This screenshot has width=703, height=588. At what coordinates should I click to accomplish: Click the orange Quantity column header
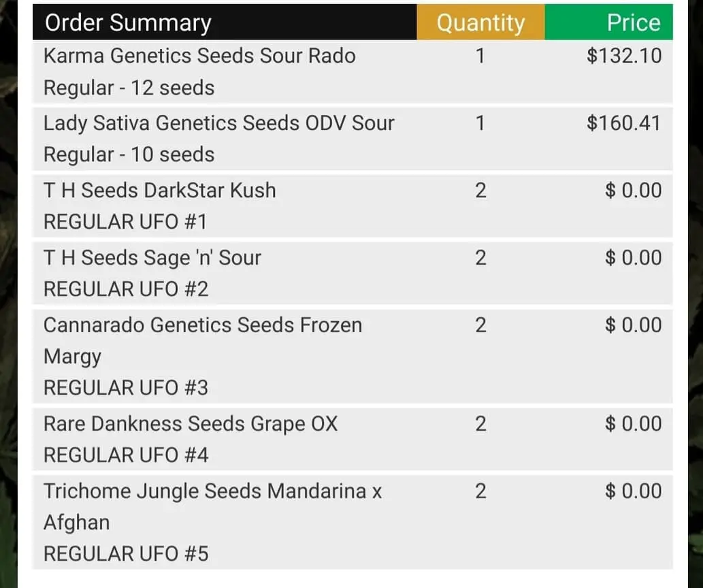click(x=480, y=22)
